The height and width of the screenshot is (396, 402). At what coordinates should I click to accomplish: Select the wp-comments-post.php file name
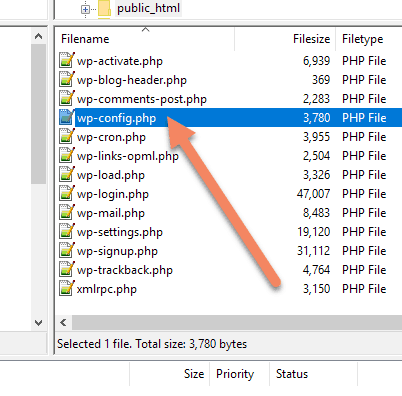pos(142,99)
